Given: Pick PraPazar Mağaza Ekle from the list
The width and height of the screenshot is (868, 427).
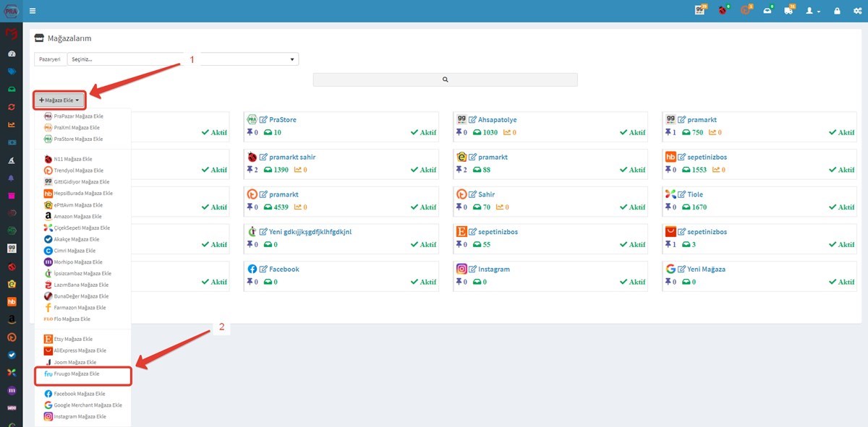Looking at the screenshot, I should tap(79, 116).
